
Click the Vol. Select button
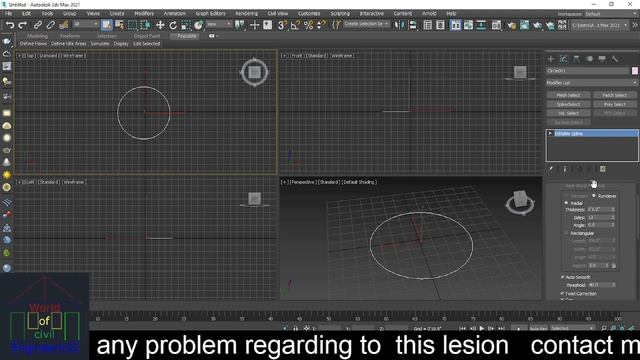(x=568, y=113)
